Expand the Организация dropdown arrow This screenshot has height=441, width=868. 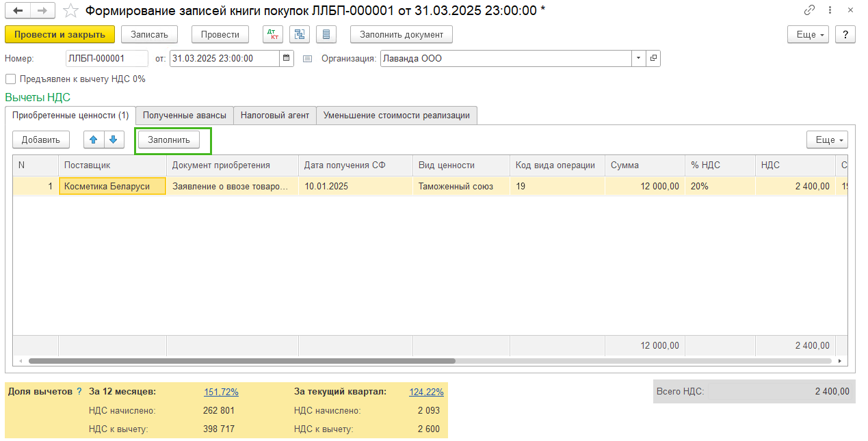point(638,59)
